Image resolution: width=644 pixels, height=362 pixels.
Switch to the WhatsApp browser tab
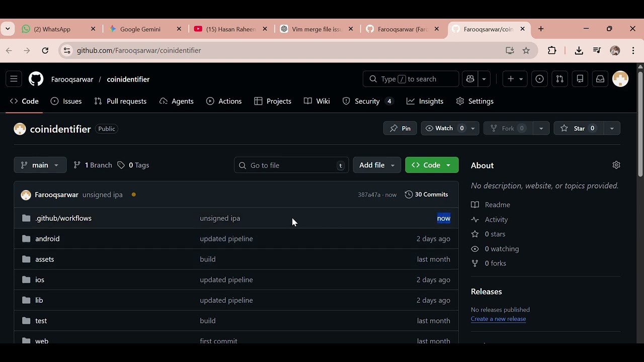pos(58,29)
